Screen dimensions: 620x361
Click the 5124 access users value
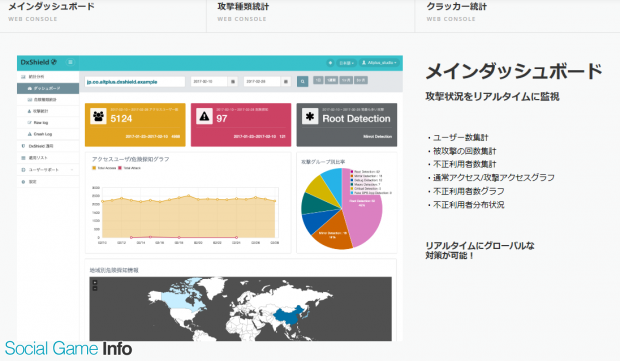point(121,119)
